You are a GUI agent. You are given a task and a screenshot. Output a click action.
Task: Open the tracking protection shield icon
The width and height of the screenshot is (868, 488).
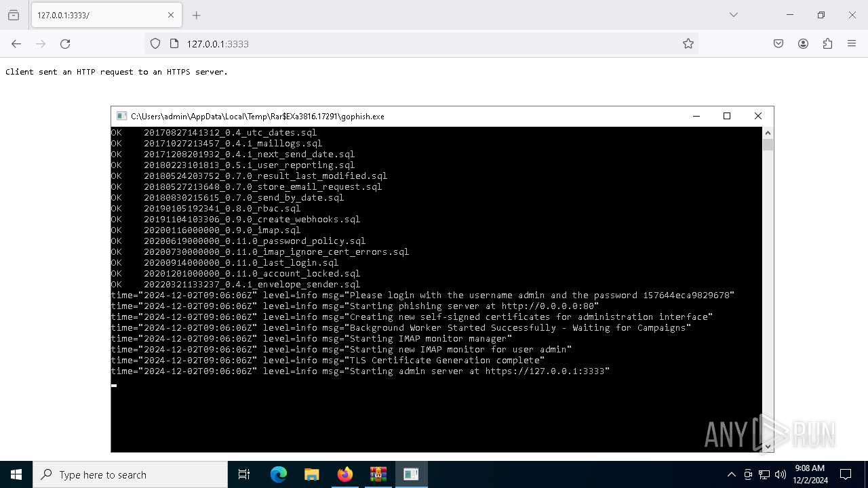tap(155, 43)
